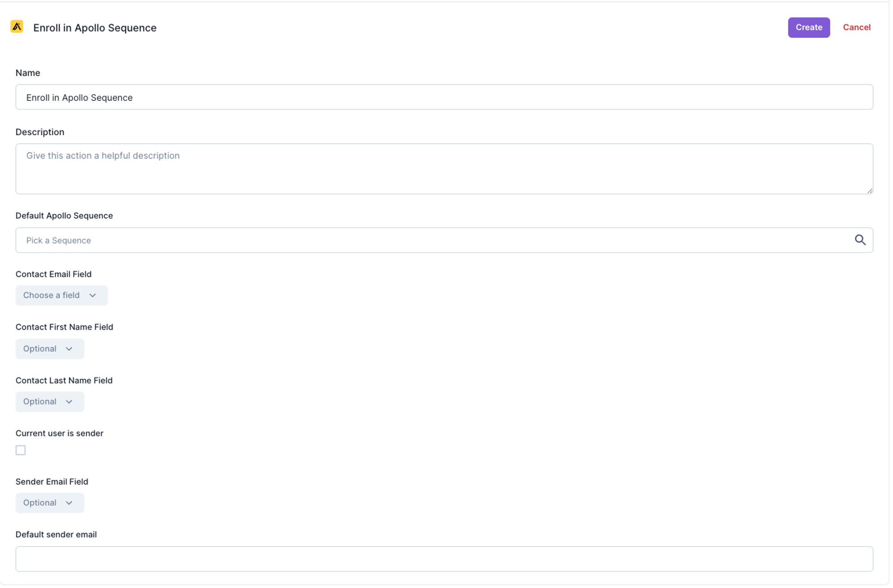Click chevron on Contact First Name dropdown
Screen dimensions: 893x588
(69, 349)
